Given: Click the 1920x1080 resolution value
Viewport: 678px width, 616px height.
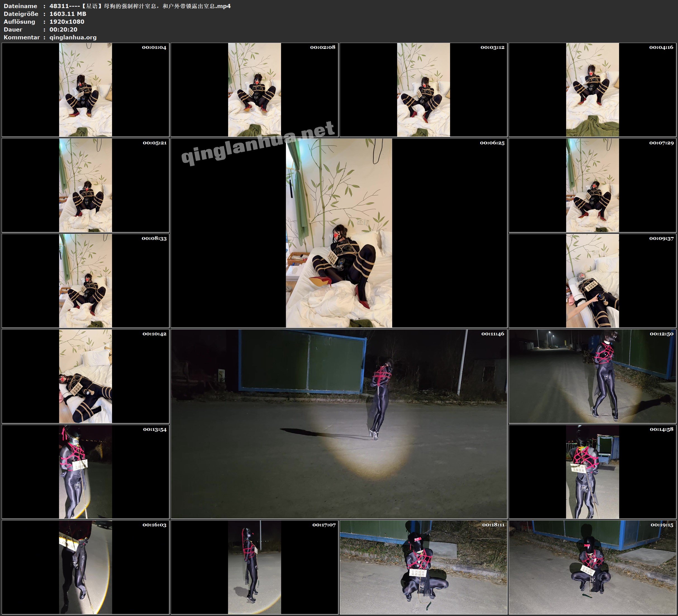Looking at the screenshot, I should [66, 22].
